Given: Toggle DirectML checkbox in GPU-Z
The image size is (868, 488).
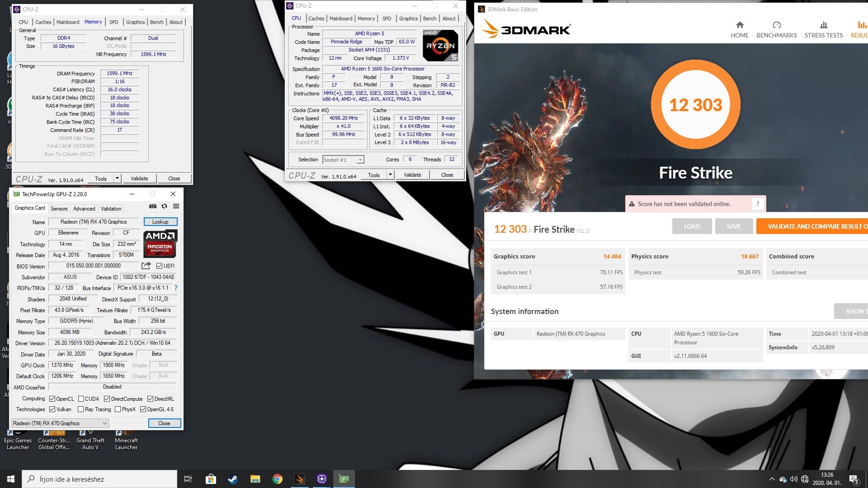Looking at the screenshot, I should click(150, 399).
